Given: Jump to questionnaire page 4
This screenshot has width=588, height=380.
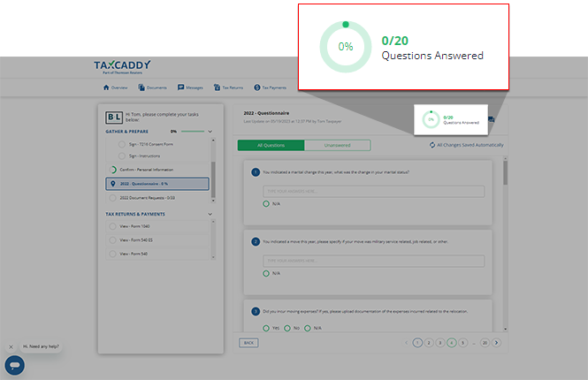Looking at the screenshot, I should (452, 343).
